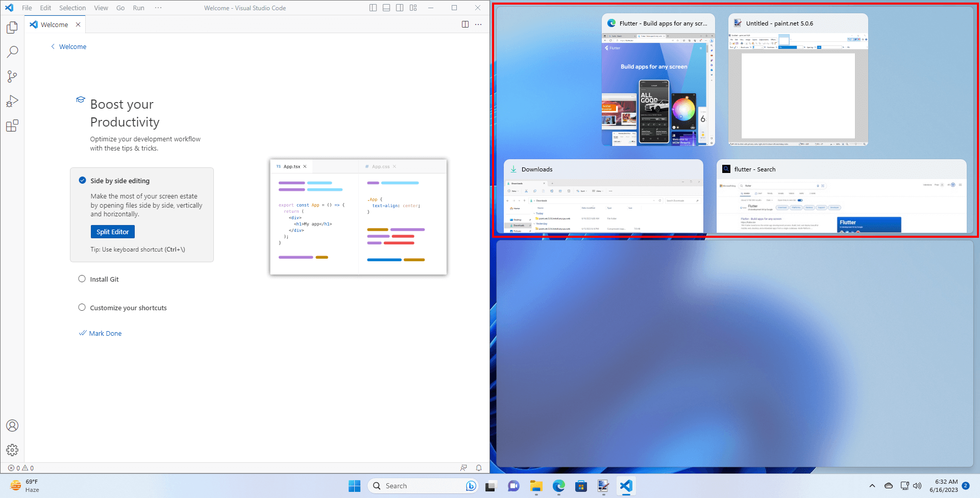Image resolution: width=980 pixels, height=498 pixels.
Task: Toggle the Secondary Side Bar layout button
Action: tap(400, 8)
